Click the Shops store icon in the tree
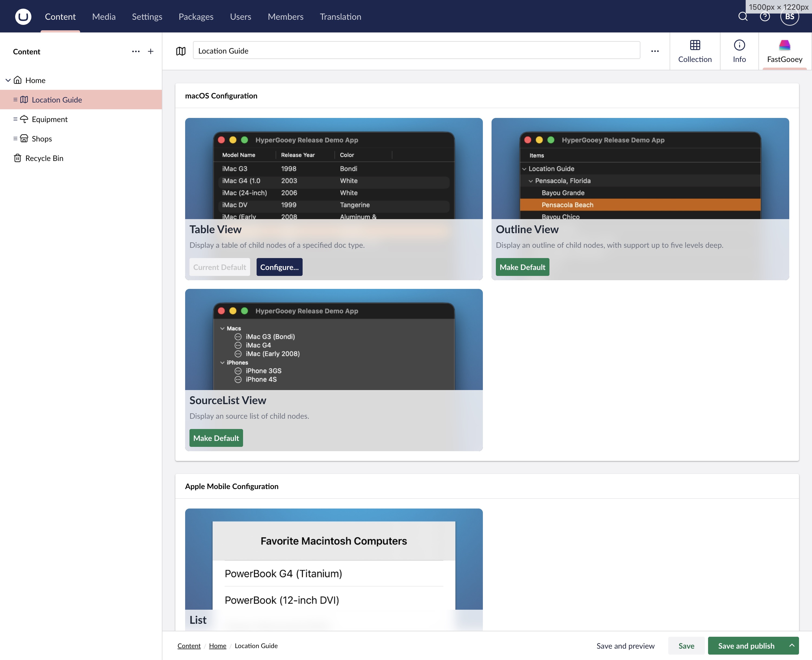This screenshot has height=660, width=812. coord(24,138)
